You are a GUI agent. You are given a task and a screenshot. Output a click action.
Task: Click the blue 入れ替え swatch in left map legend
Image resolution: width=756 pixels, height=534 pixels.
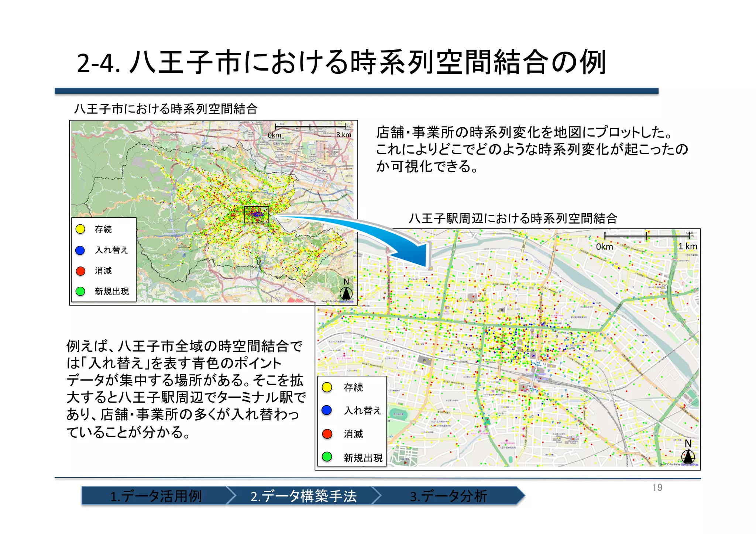click(80, 250)
